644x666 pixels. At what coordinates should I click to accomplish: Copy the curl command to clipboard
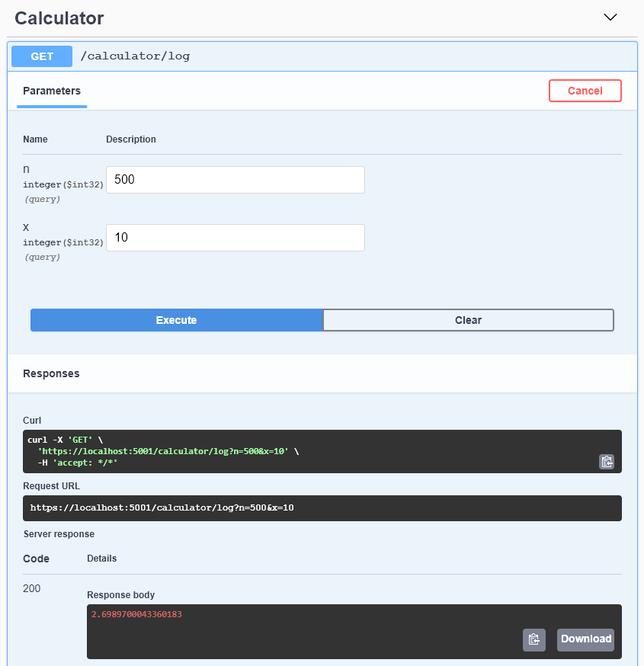[x=607, y=461]
